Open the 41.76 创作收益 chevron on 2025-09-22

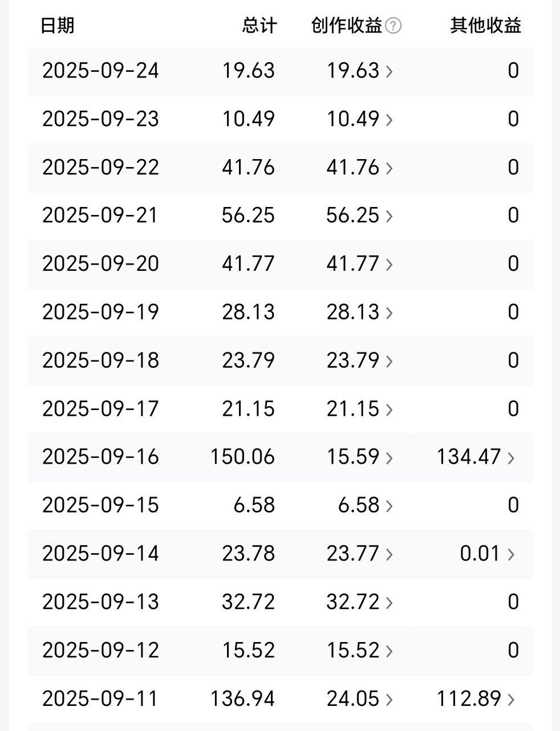click(389, 168)
